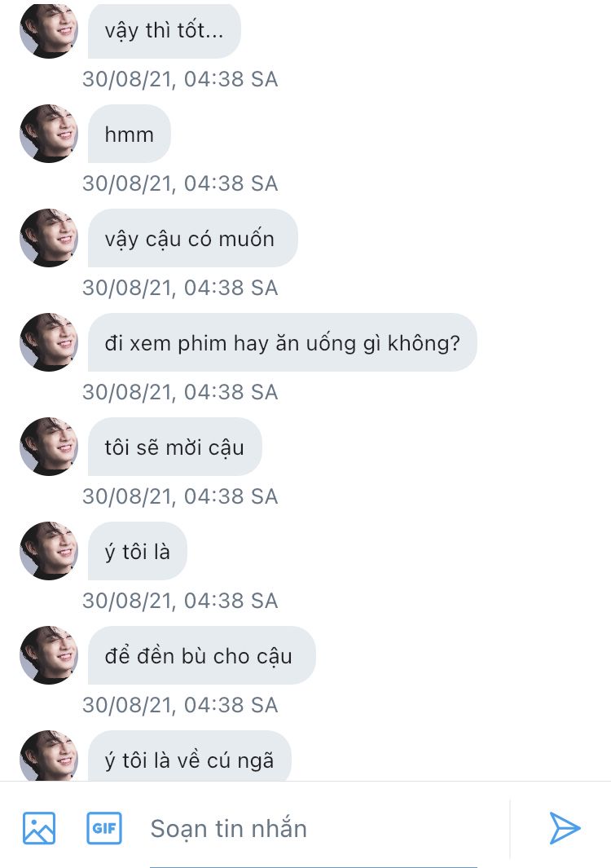Select the "vậy cậu có muốn" message bubble
611x868 pixels.
click(x=192, y=238)
